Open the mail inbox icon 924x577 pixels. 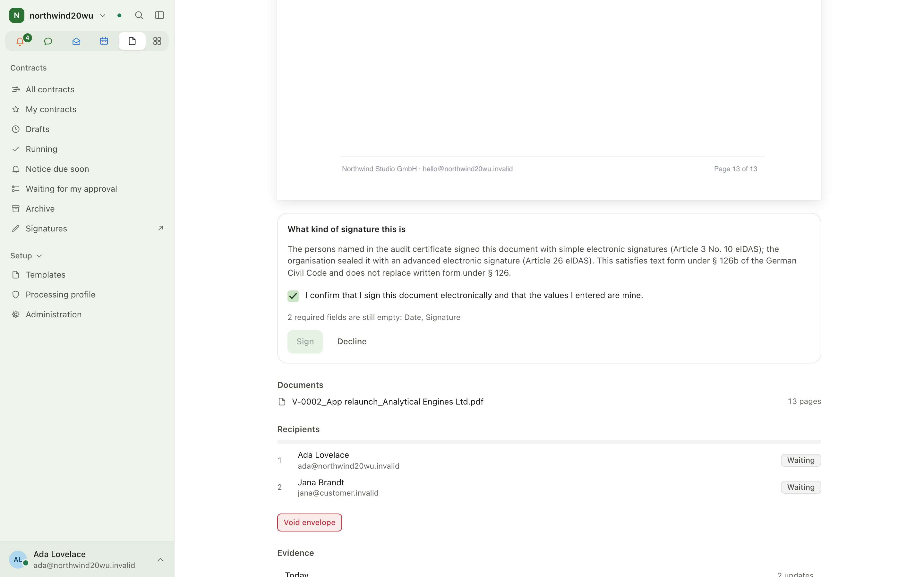tap(76, 41)
